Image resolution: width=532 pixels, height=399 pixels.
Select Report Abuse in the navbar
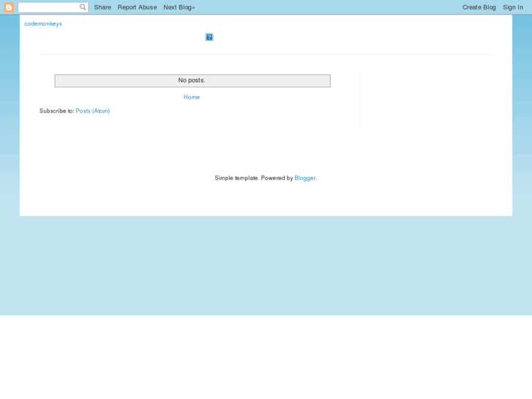click(x=137, y=7)
